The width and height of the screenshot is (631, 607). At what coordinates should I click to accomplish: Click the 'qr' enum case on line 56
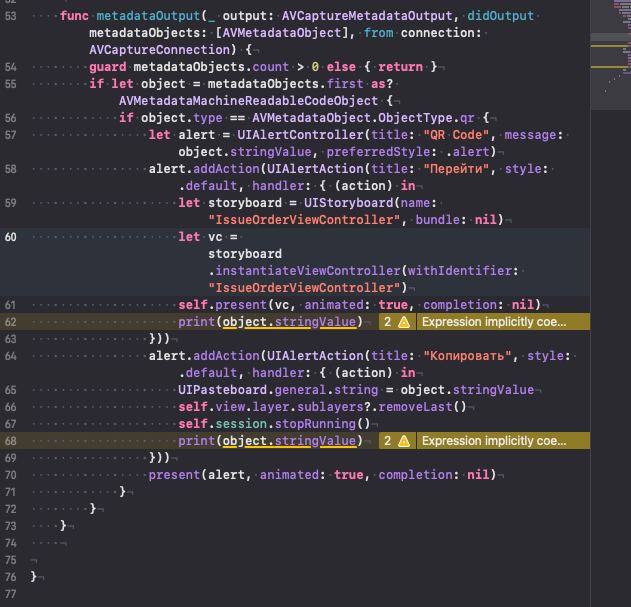tap(467, 118)
